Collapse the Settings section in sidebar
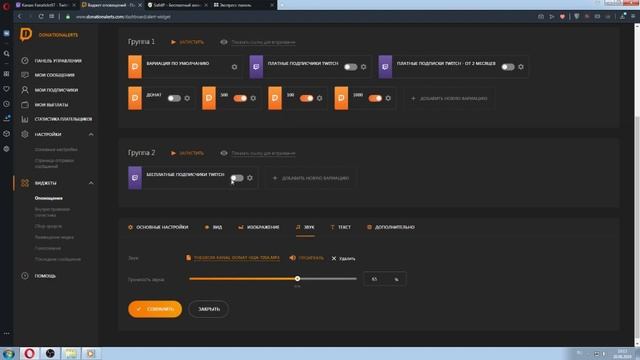 tap(91, 134)
